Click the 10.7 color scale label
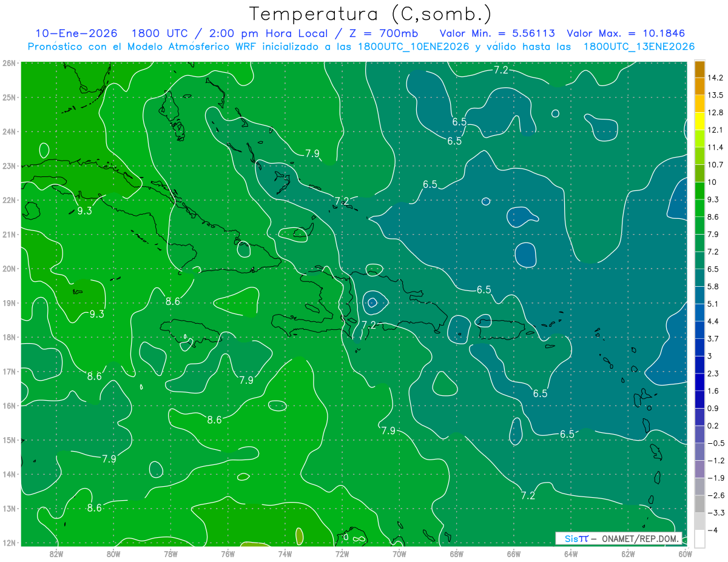 [715, 164]
